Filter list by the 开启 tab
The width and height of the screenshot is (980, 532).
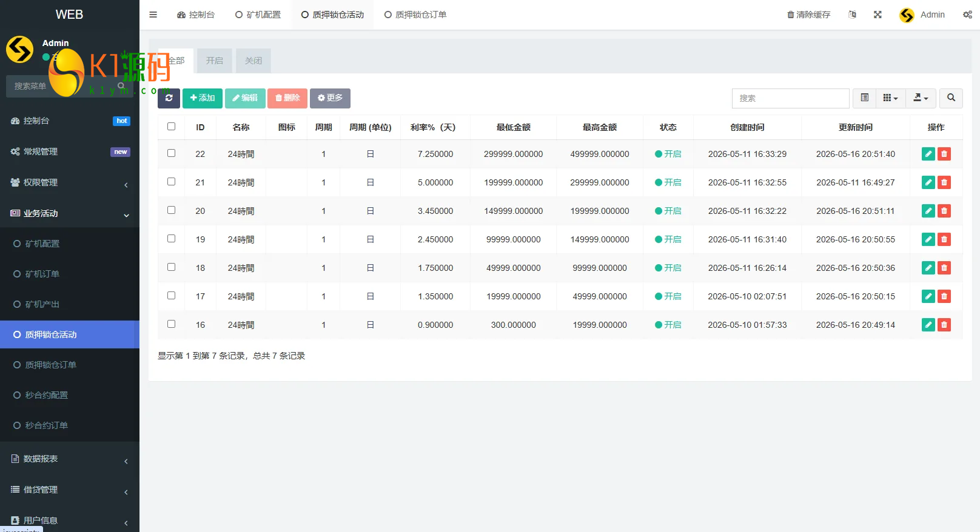pyautogui.click(x=215, y=61)
